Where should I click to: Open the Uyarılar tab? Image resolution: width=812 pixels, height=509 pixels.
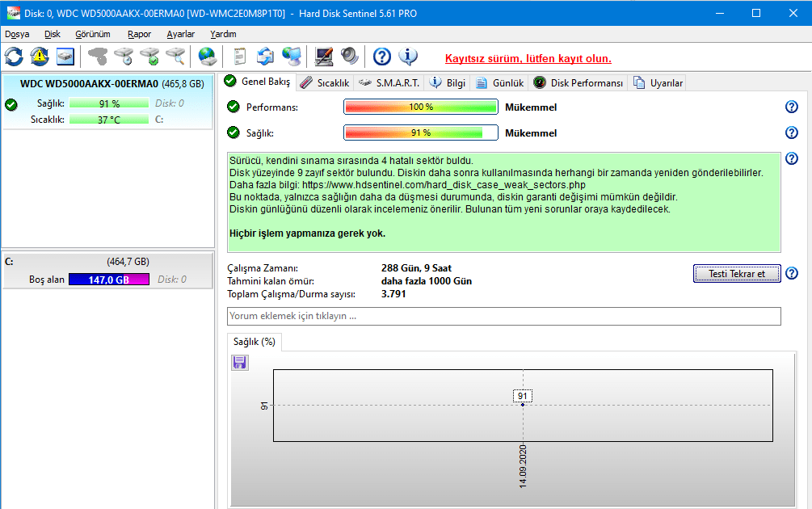[x=658, y=83]
